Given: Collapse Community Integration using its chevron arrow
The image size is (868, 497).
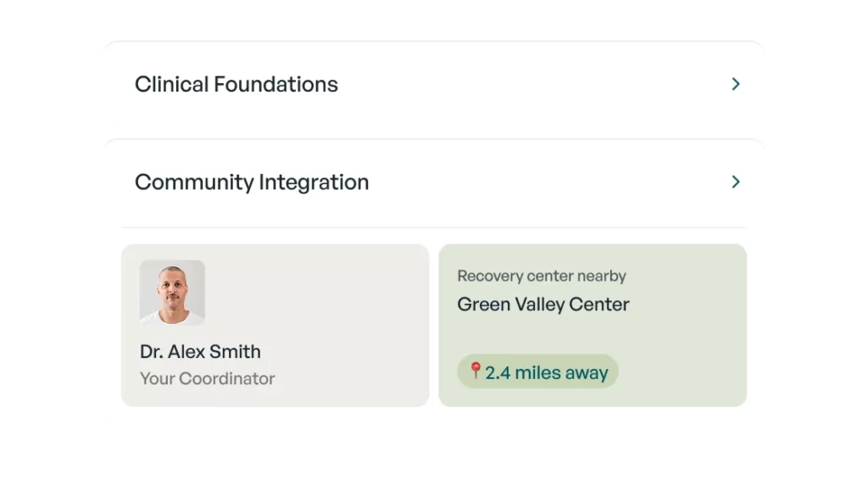Looking at the screenshot, I should [x=735, y=181].
